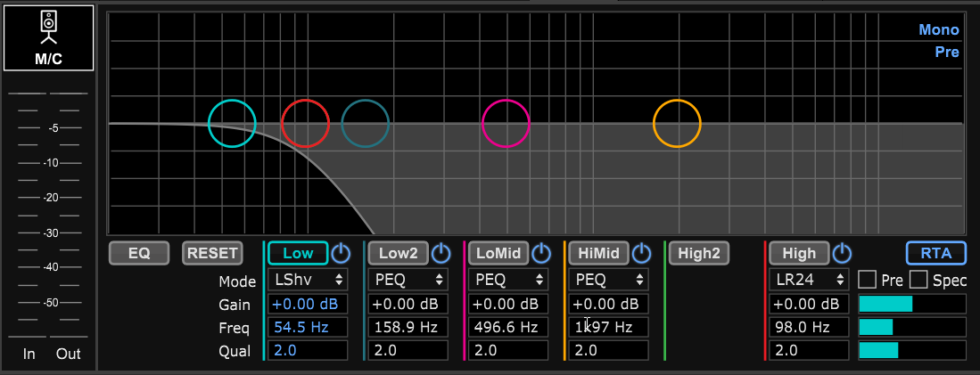
Task: Click the 496.6 Hz frequency field
Action: point(508,327)
